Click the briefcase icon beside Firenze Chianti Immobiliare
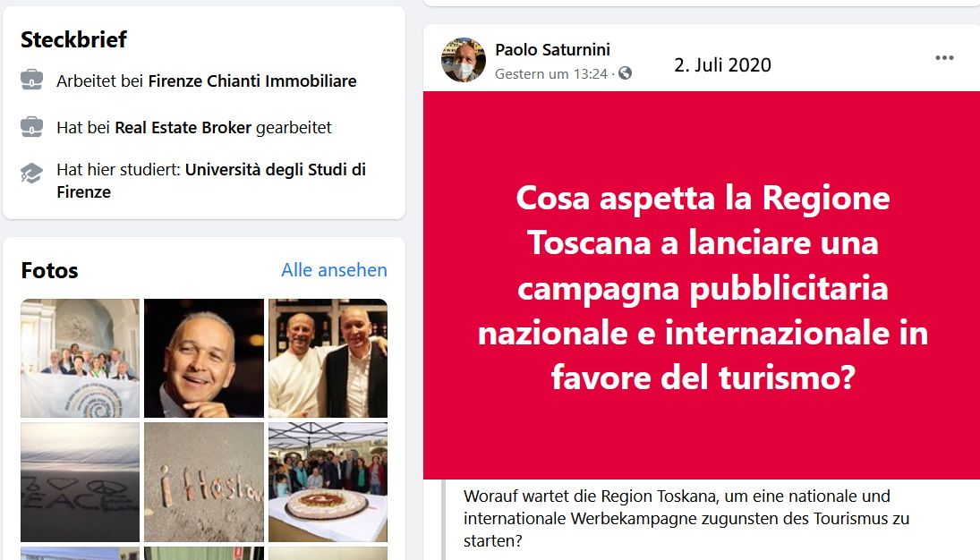Image resolution: width=980 pixels, height=560 pixels. [x=32, y=80]
